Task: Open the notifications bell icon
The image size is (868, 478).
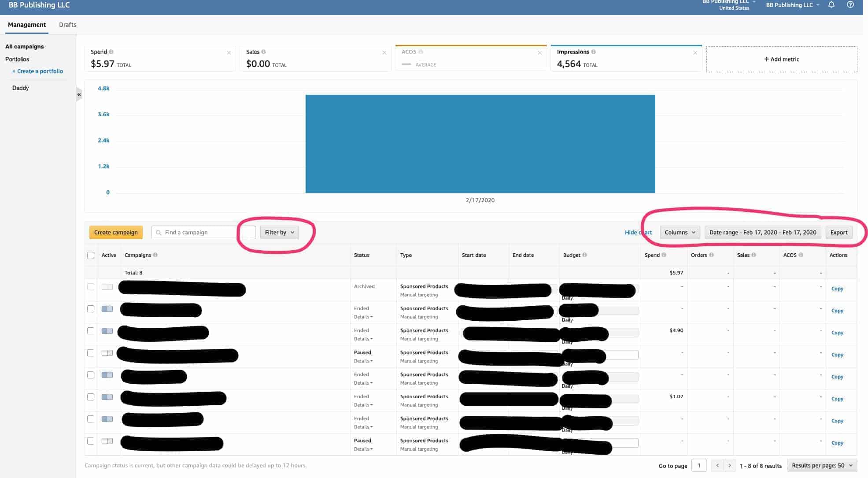Action: pyautogui.click(x=831, y=5)
